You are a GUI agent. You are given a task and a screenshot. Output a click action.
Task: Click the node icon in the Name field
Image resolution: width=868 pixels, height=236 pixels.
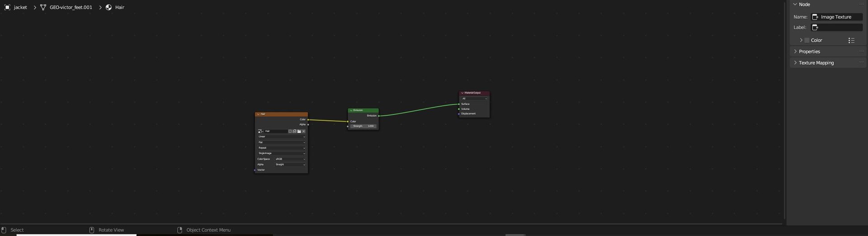pos(815,17)
